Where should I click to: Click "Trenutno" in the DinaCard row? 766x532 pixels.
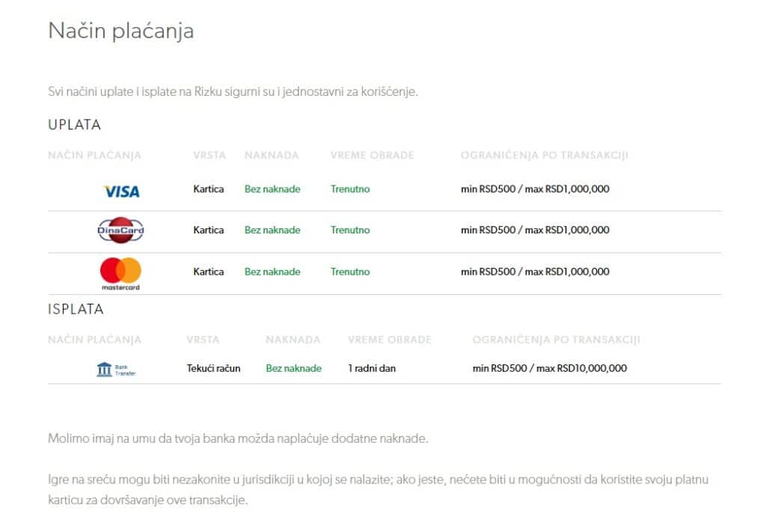(350, 230)
